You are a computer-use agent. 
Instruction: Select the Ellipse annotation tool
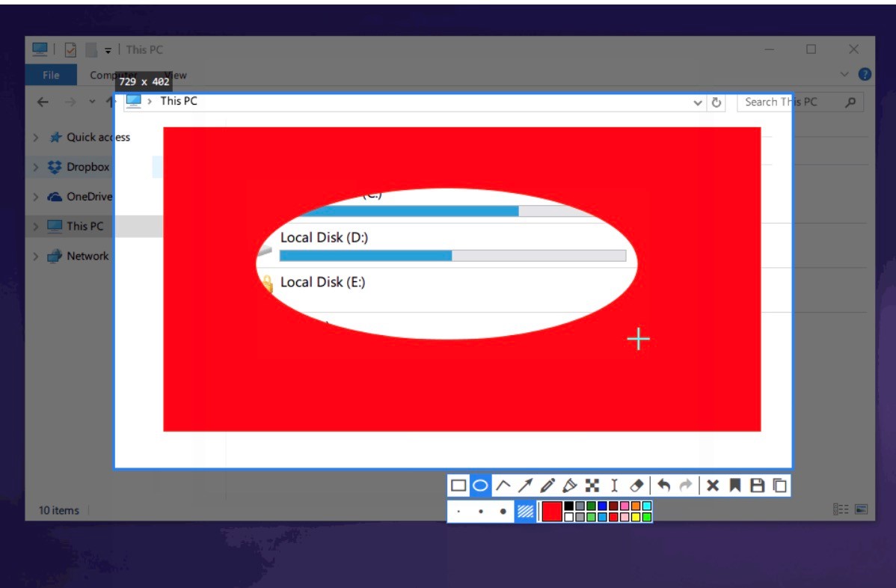[481, 486]
